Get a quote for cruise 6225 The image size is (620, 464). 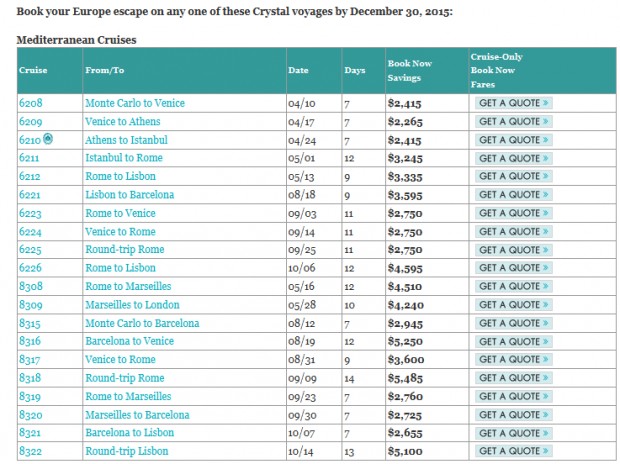click(513, 250)
